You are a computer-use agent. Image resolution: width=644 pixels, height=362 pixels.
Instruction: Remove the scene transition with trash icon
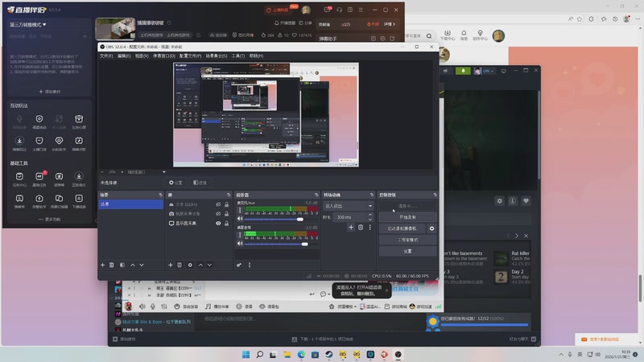(x=361, y=228)
